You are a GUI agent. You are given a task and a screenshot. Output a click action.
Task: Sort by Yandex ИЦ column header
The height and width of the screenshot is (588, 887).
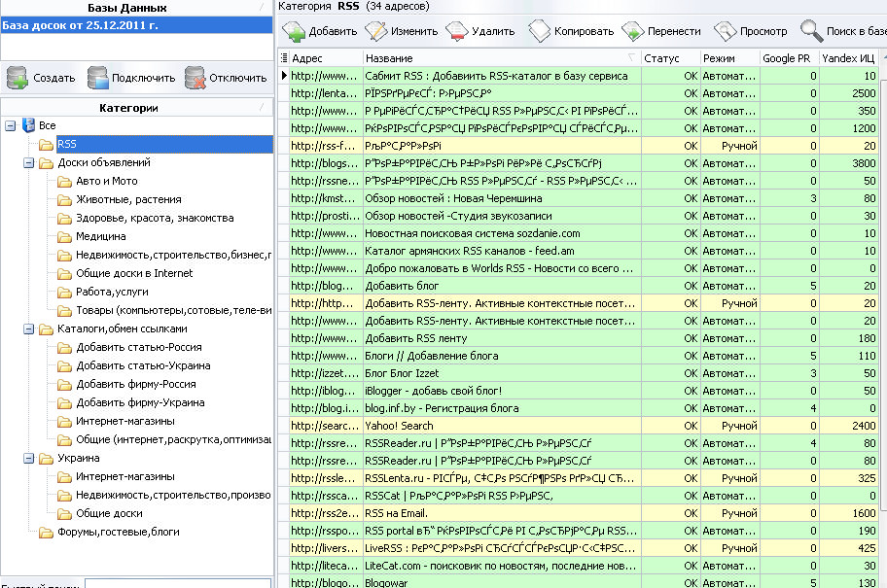pos(848,58)
